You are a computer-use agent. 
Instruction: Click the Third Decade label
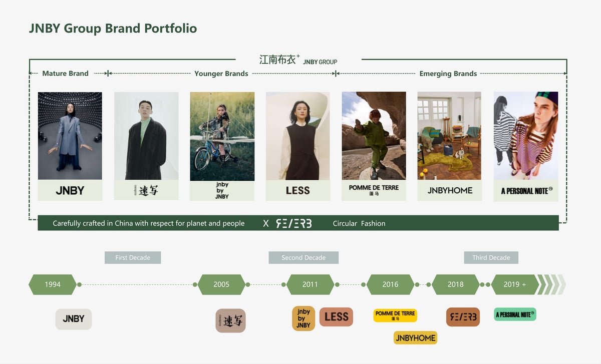pyautogui.click(x=491, y=257)
